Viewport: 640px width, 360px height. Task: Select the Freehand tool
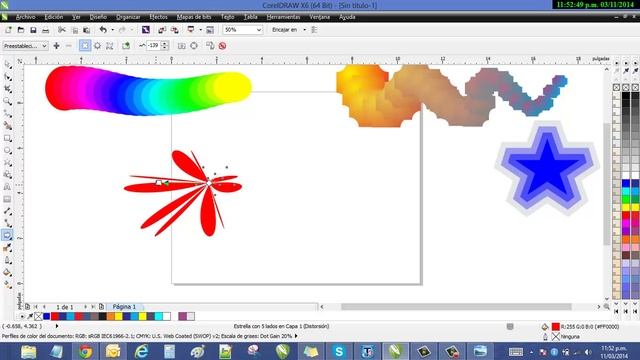click(x=7, y=113)
